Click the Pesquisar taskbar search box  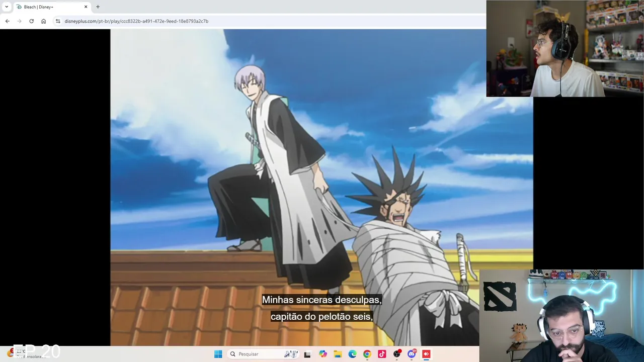tap(263, 354)
